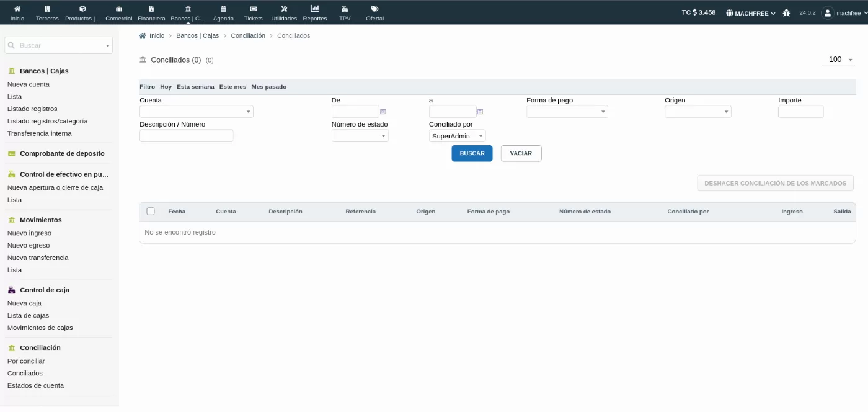Apply the Esta semana quick filter
This screenshot has width=868, height=412.
pos(195,87)
